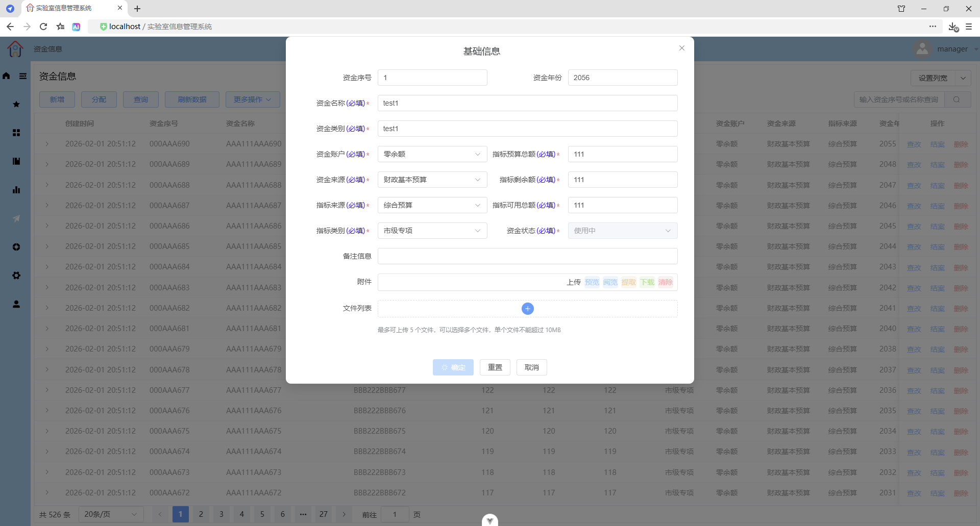Click the 查改 link in the 2031 row
980x526 pixels.
click(914, 493)
